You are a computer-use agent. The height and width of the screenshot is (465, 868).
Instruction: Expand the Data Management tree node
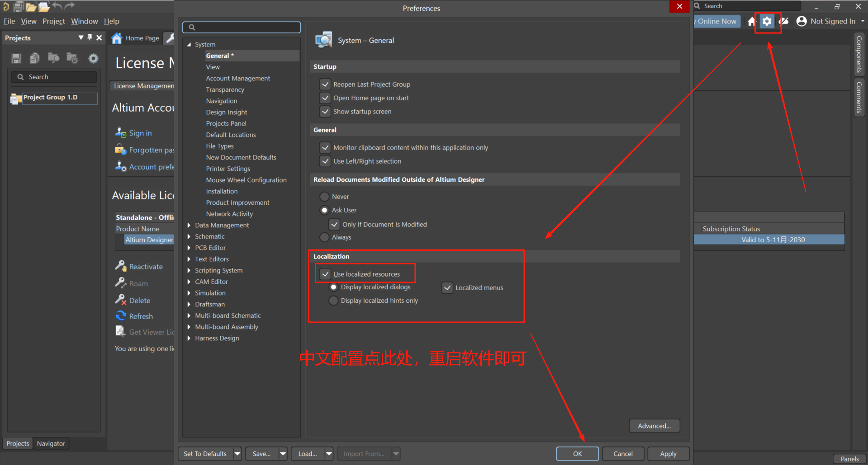[x=189, y=225]
